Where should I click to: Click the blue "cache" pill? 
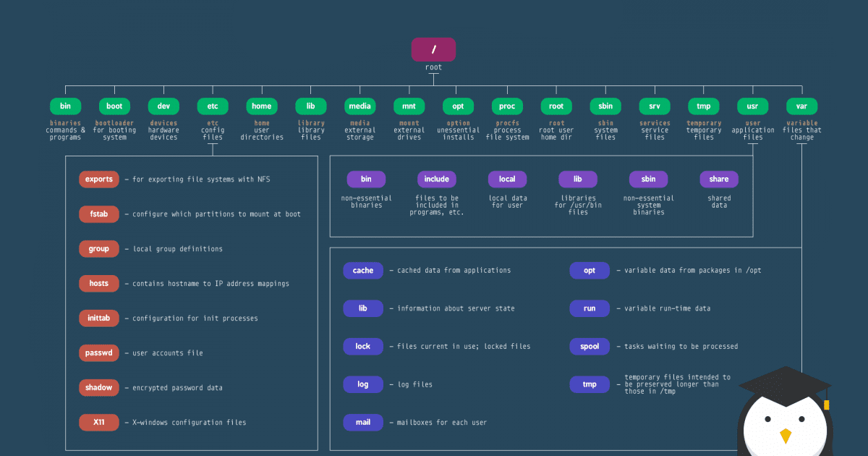click(x=363, y=270)
